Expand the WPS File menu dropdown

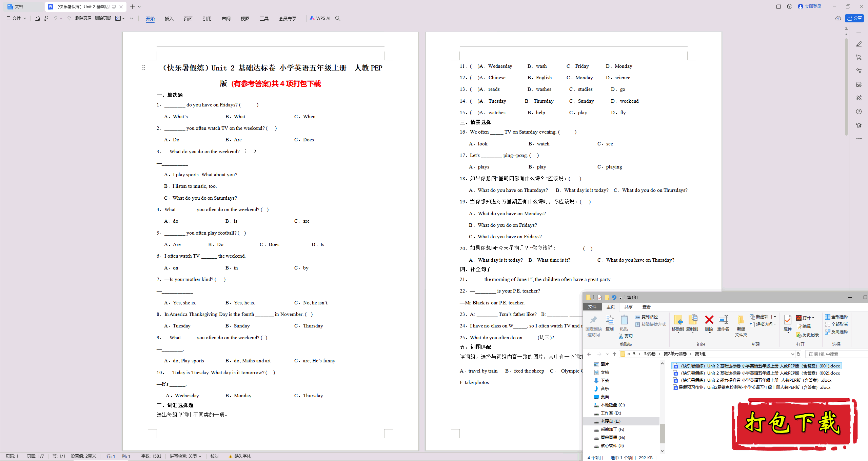click(x=17, y=18)
